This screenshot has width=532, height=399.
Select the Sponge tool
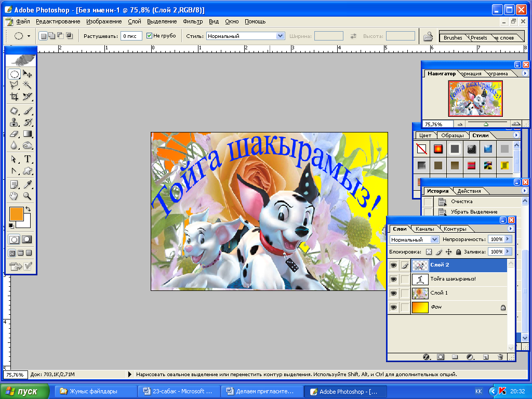(28, 145)
